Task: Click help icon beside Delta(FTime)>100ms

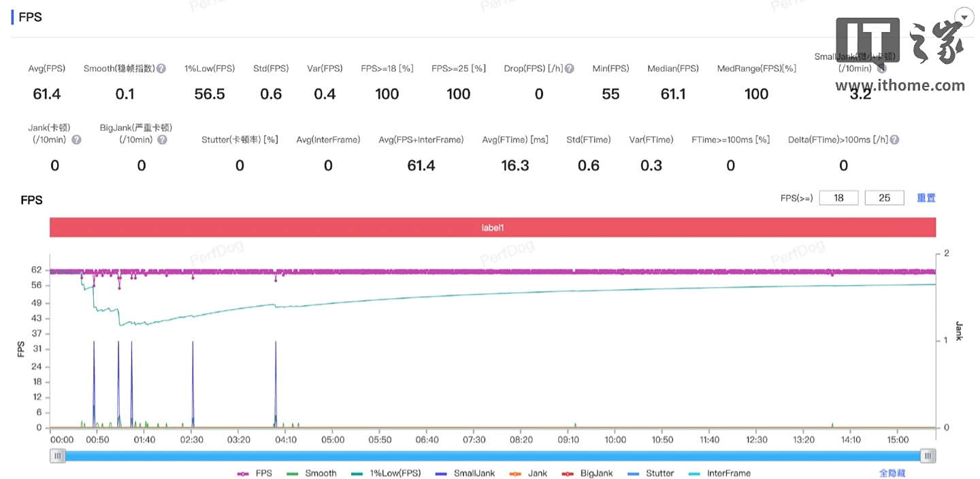Action: (894, 139)
